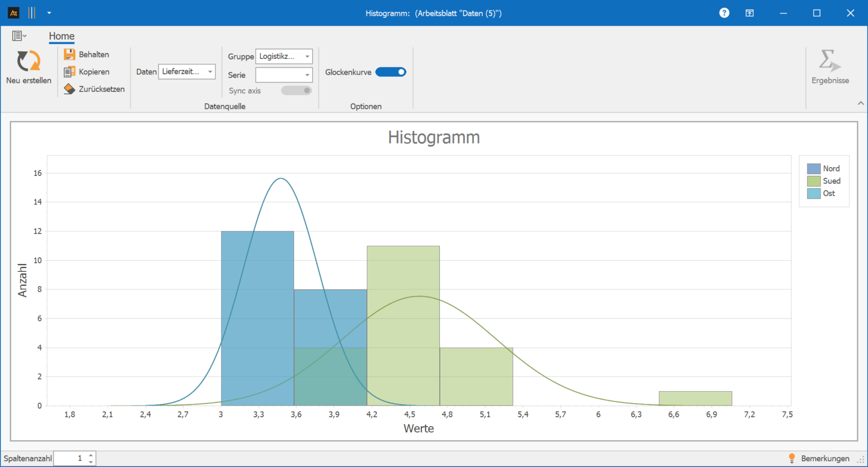Click the Behalten save icon
This screenshot has width=868, height=467.
coord(69,54)
